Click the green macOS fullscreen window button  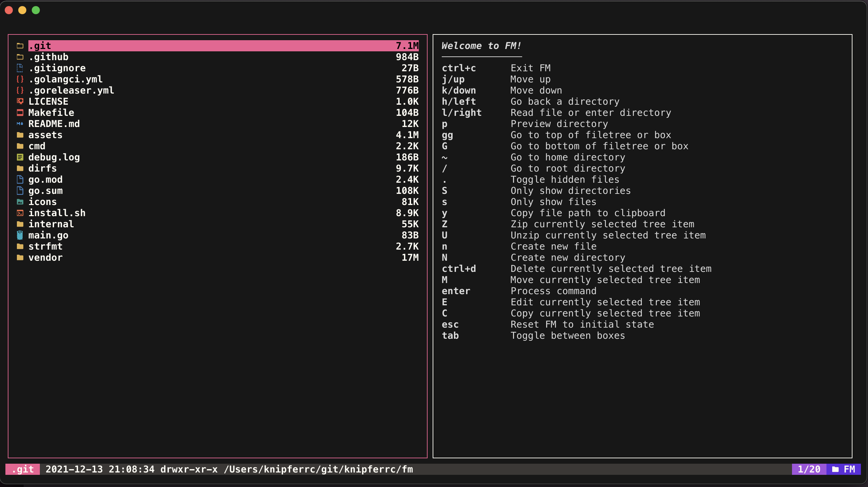pos(36,10)
